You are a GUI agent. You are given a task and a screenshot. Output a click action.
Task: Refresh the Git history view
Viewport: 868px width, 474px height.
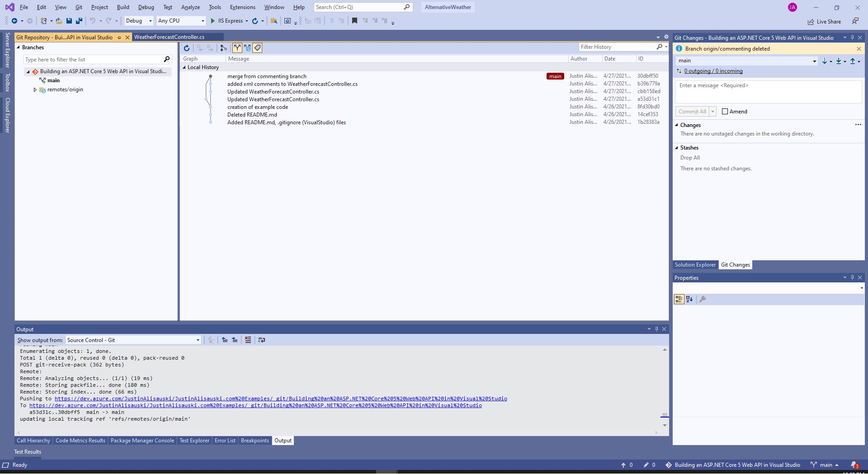[186, 48]
